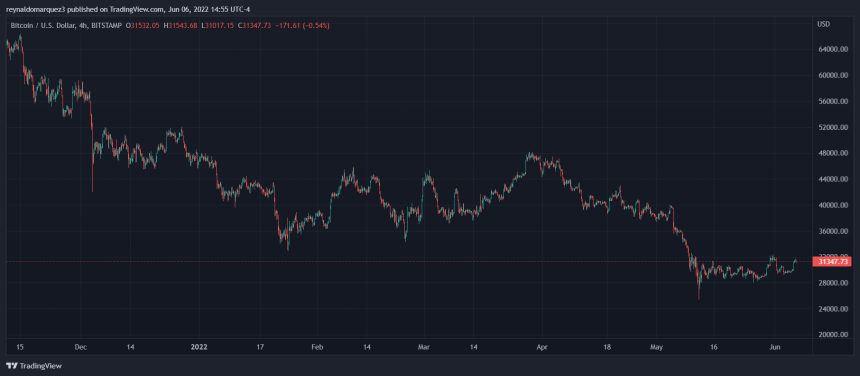The width and height of the screenshot is (860, 376).
Task: Click the close value C31347.73 in header
Action: pos(254,26)
